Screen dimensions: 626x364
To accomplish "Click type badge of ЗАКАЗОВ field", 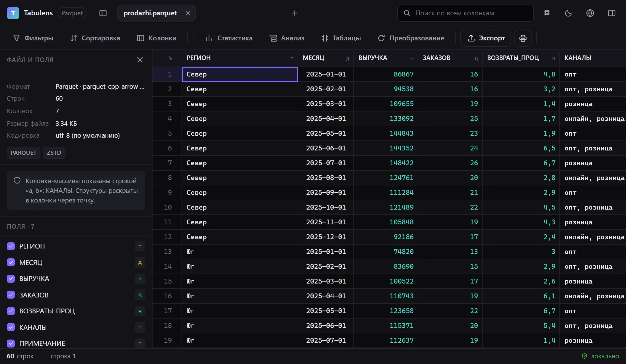I will pyautogui.click(x=140, y=295).
